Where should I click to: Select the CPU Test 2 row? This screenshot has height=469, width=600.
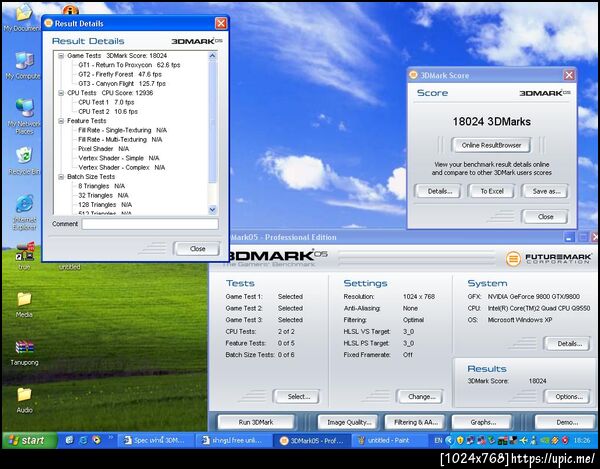[x=108, y=112]
